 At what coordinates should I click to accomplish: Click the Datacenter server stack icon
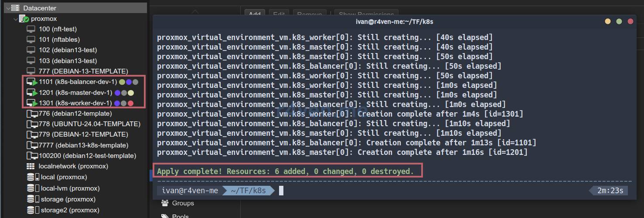pos(16,8)
